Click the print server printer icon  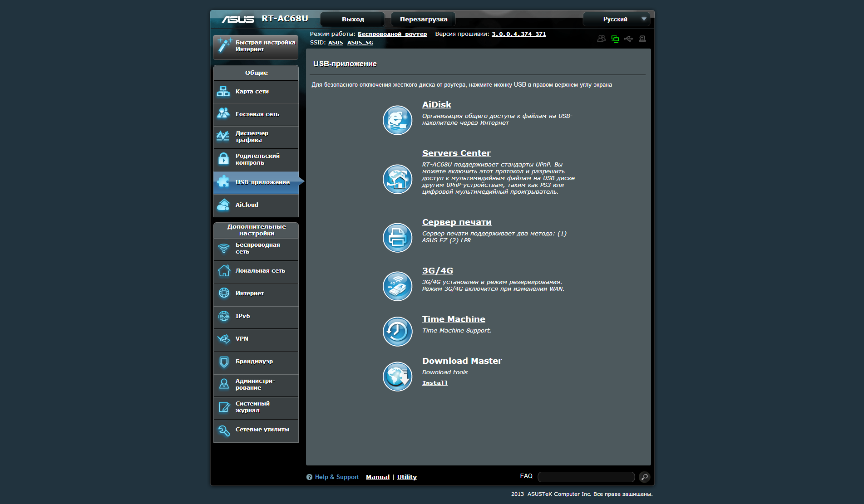(x=397, y=238)
